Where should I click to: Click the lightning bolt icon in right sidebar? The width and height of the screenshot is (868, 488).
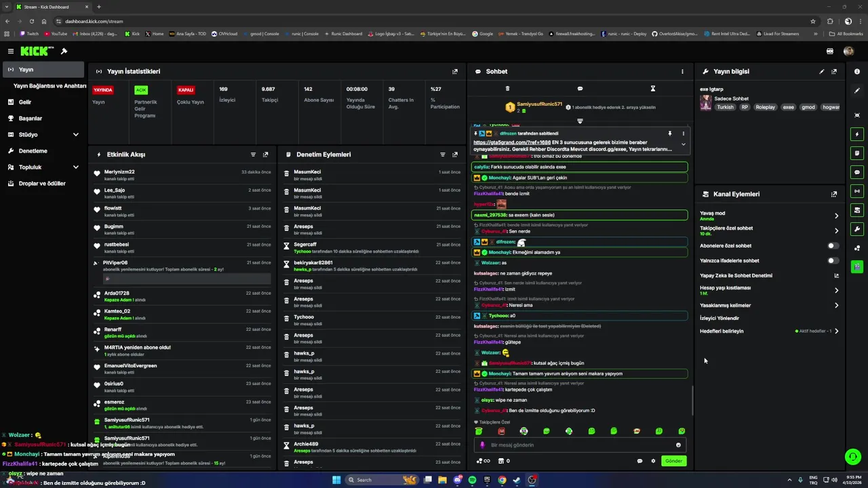click(x=857, y=134)
